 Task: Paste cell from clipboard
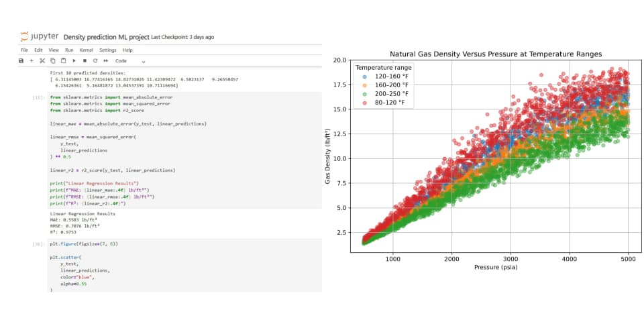(x=63, y=61)
